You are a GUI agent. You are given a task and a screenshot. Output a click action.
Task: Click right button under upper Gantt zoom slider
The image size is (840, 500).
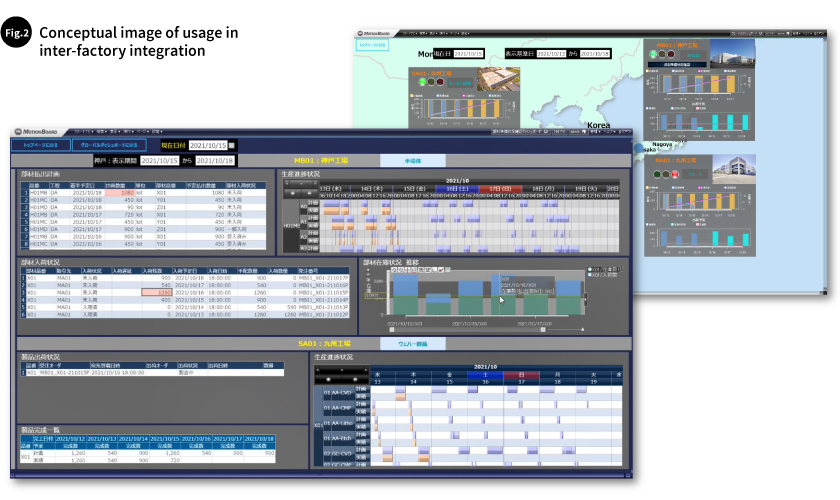[x=309, y=193]
